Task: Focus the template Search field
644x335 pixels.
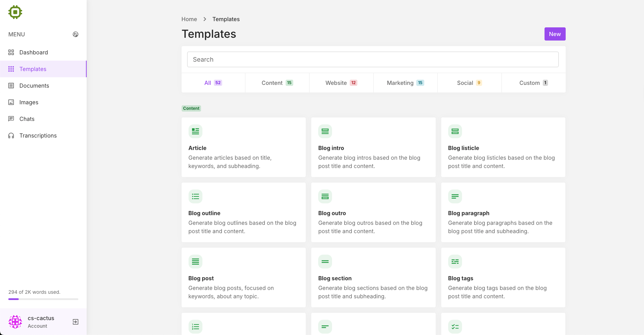Action: pyautogui.click(x=373, y=60)
